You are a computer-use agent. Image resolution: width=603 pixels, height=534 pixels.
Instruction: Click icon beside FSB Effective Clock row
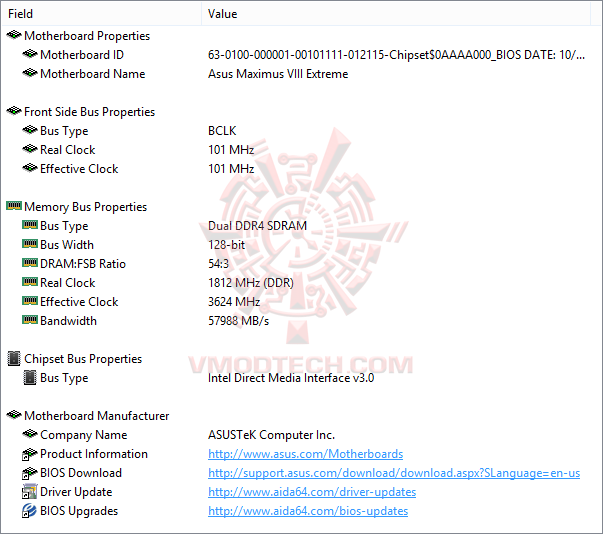pyautogui.click(x=30, y=168)
